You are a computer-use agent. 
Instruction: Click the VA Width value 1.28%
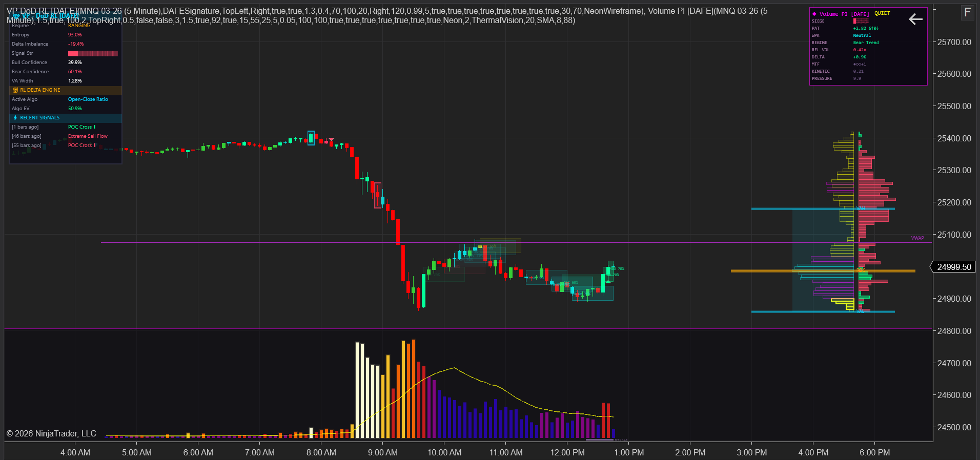click(75, 81)
